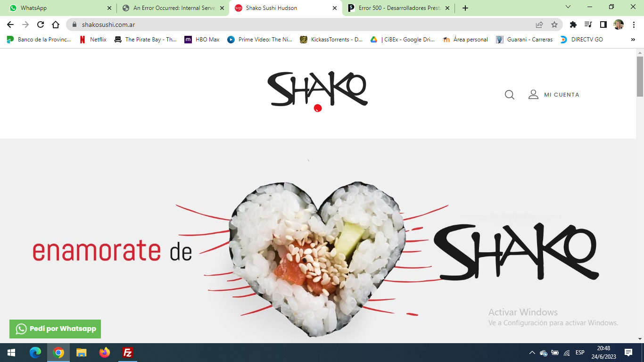644x362 pixels.
Task: Click the heart-shaped sushi banner image
Action: [x=317, y=258]
